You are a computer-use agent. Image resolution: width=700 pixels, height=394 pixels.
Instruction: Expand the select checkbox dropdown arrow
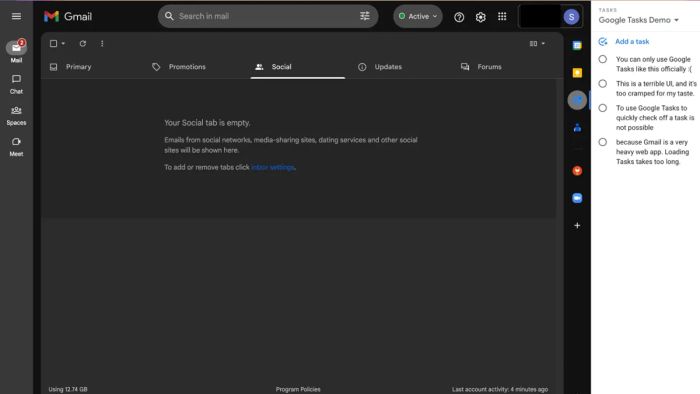tap(63, 43)
